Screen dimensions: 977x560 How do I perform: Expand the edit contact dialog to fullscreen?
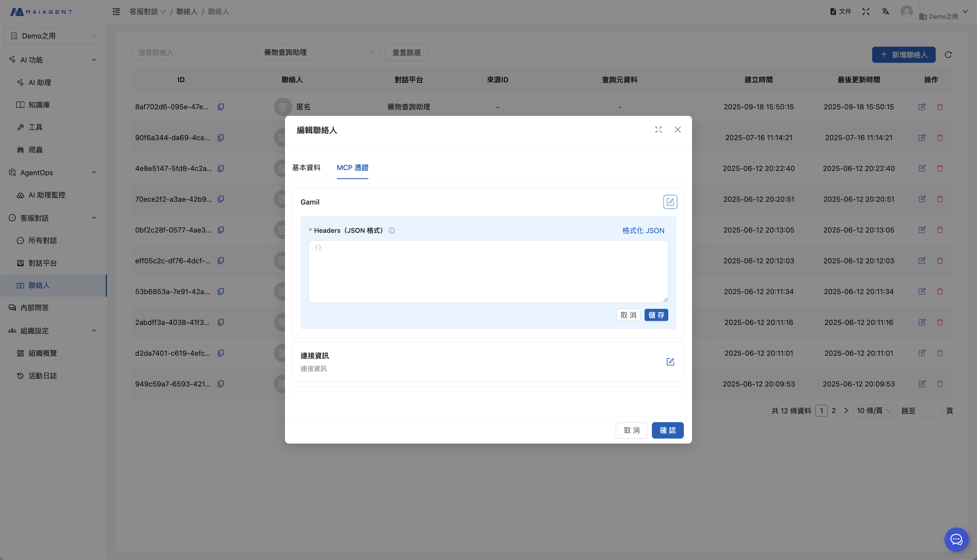[x=658, y=130]
